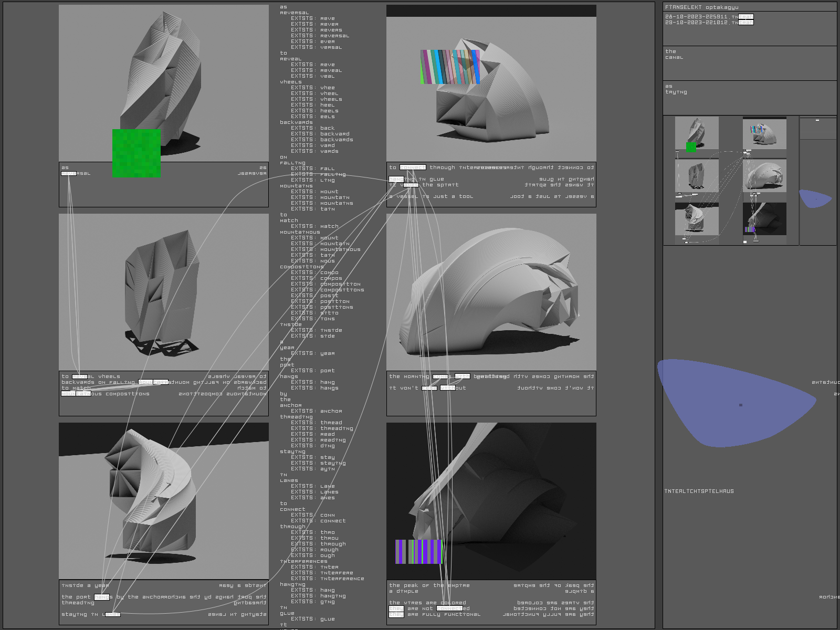Select the striped dome thumbnail in the minimap
This screenshot has height=630, width=840.
tap(764, 133)
